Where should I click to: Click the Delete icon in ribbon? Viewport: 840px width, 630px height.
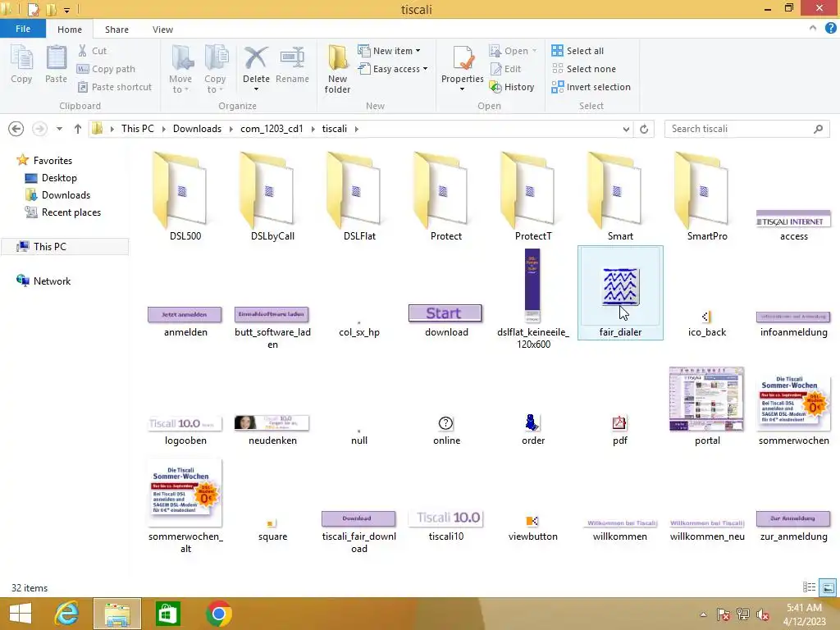point(256,58)
